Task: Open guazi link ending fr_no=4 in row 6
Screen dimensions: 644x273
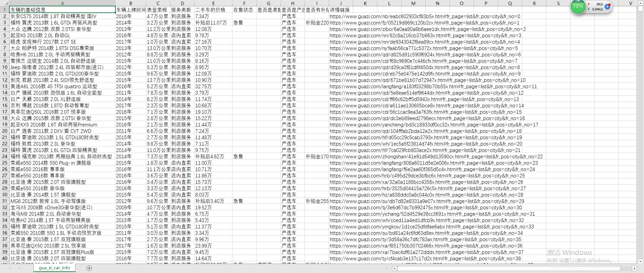Action: click(425, 42)
